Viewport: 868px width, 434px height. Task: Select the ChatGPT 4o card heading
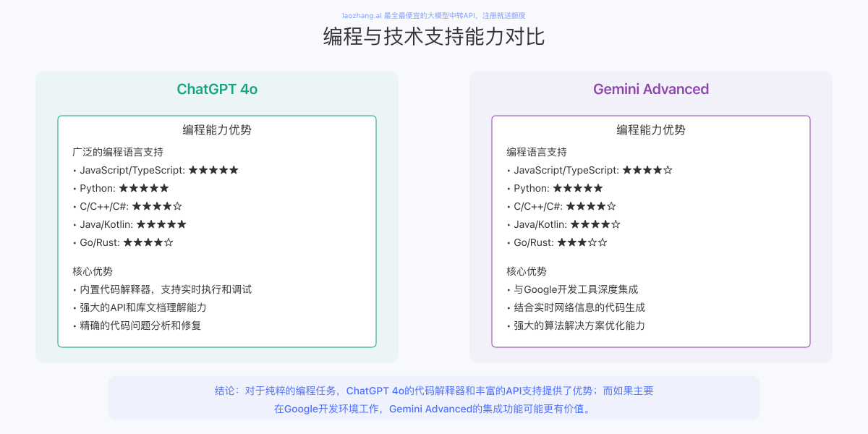tap(217, 89)
